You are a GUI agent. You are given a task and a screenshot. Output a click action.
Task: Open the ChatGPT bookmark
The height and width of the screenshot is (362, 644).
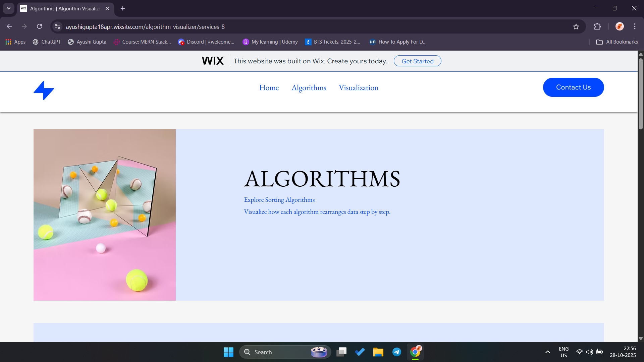(x=47, y=42)
